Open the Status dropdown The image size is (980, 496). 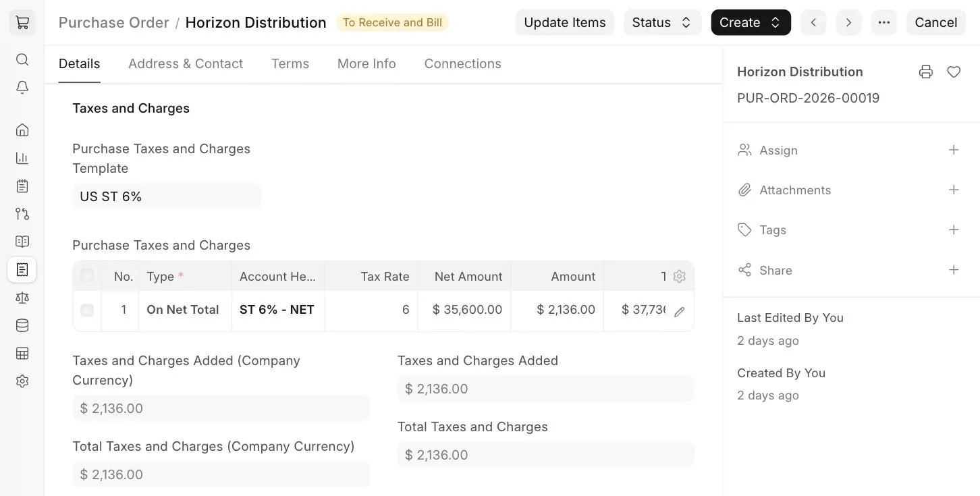(x=663, y=22)
